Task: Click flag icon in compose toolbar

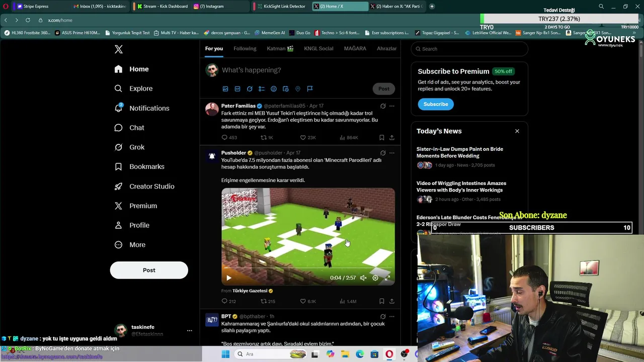Action: click(310, 89)
